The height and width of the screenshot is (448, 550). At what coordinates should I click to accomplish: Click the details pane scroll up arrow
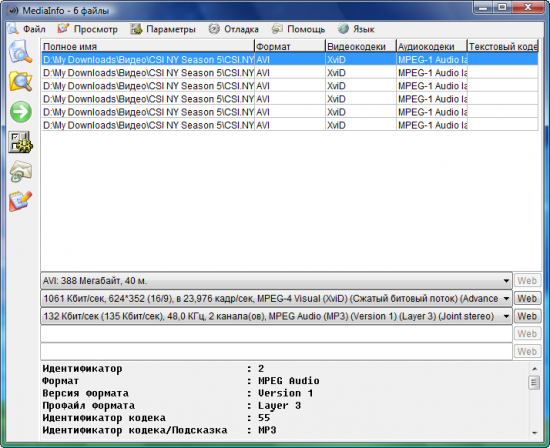click(534, 369)
